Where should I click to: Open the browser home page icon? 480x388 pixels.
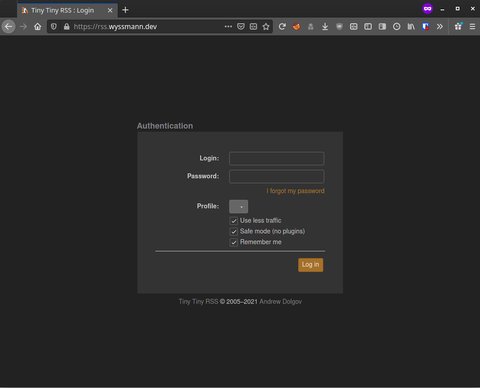pos(38,26)
